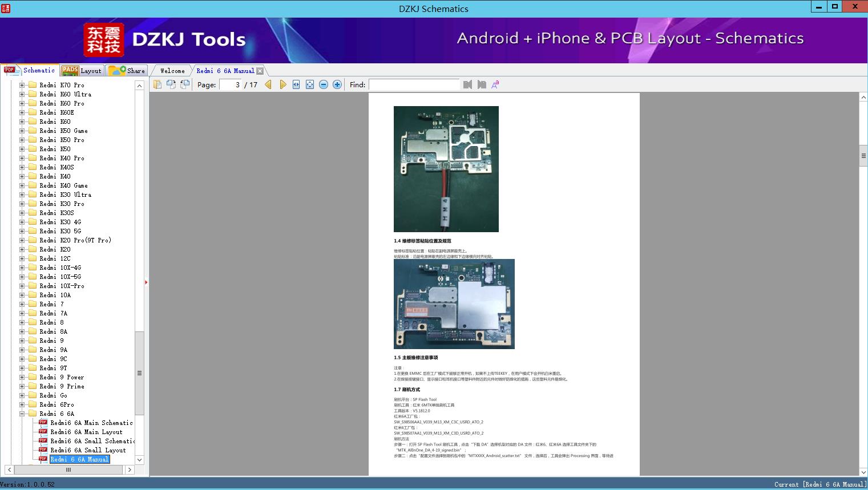Click the Redmi K30S folder icon
This screenshot has height=490, width=868.
(33, 213)
